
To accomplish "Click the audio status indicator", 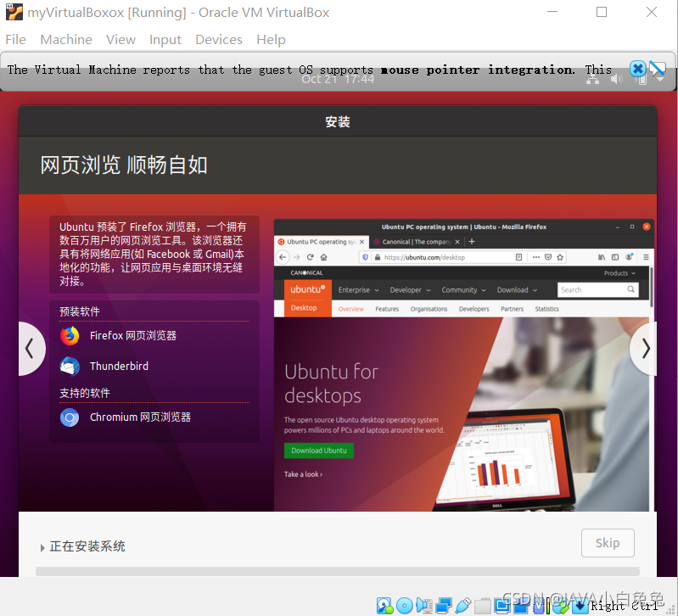I will pos(424,606).
